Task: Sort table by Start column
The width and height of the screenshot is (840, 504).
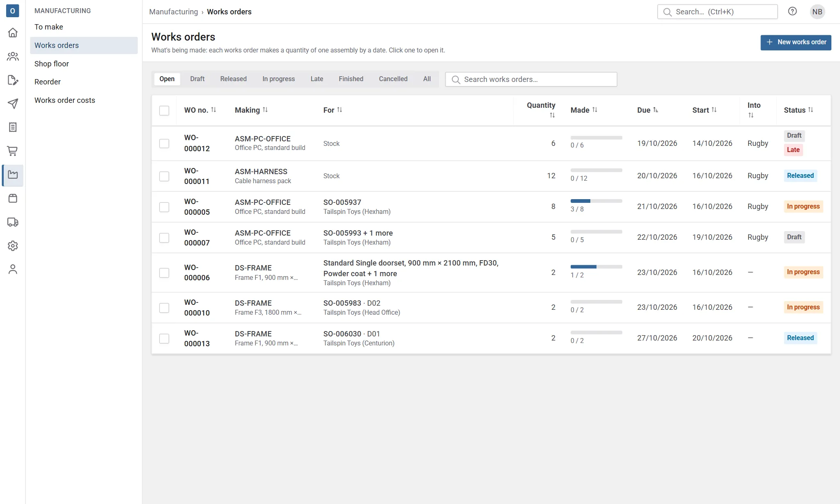Action: [704, 110]
